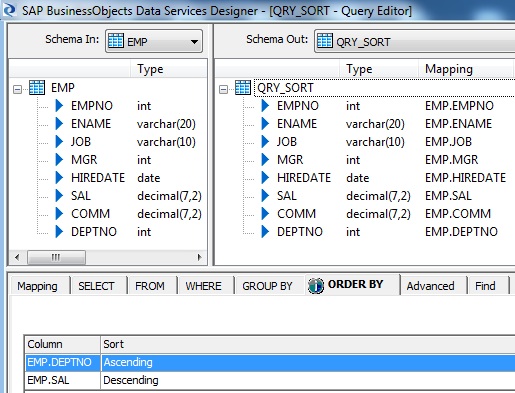Select the EMP.SAL order-by cell
Screen dimensions: 515x393
pos(63,380)
